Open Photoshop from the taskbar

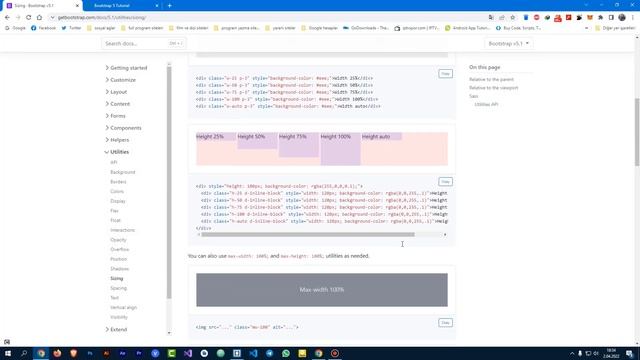coord(90,353)
